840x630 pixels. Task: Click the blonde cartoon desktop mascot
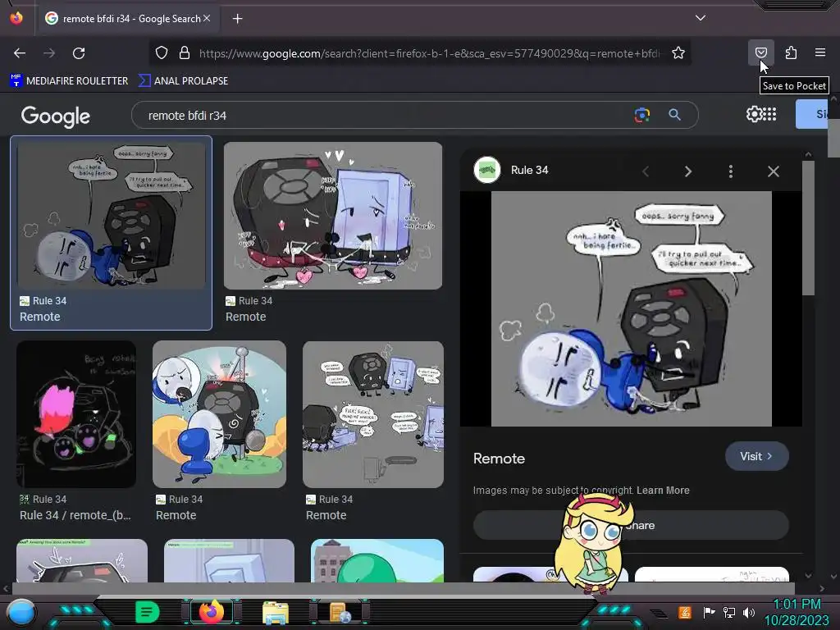click(593, 542)
